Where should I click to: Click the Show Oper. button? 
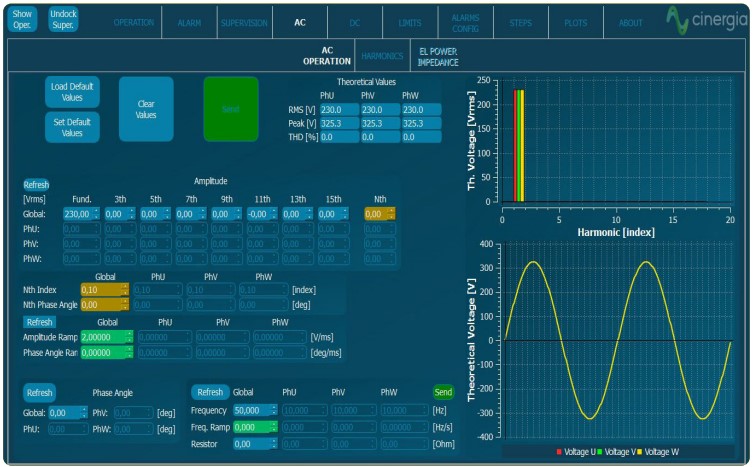(x=22, y=19)
